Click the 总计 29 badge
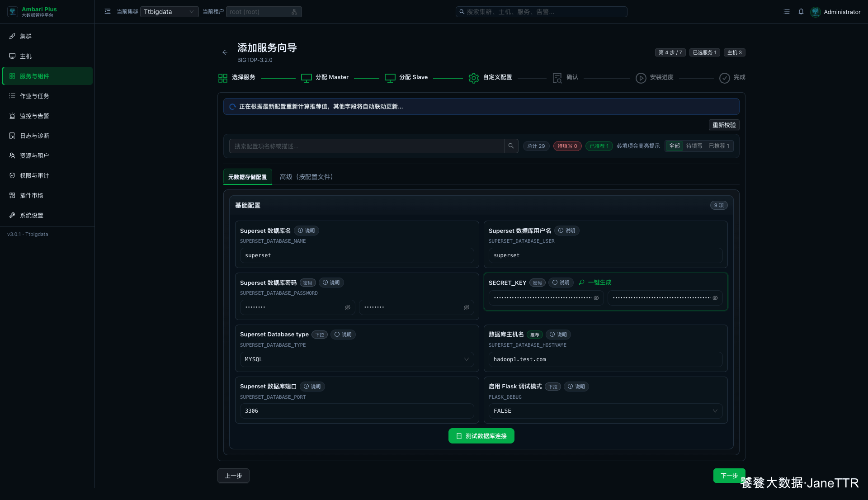The image size is (868, 500). coord(536,146)
